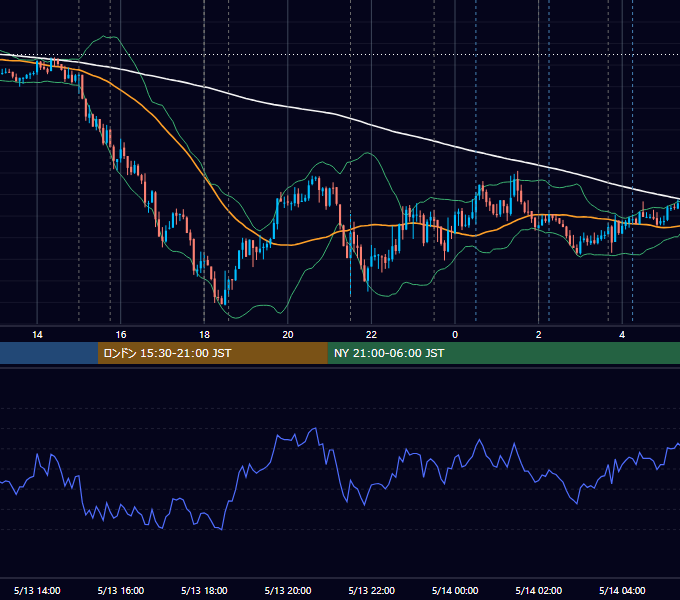The image size is (680, 600).
Task: Click the "5/13 20:00" oscillator axis label
Action: [288, 590]
